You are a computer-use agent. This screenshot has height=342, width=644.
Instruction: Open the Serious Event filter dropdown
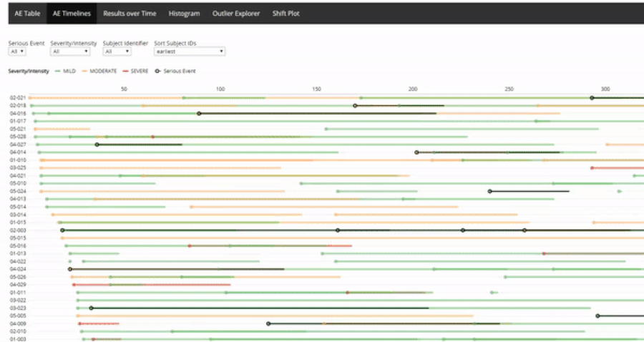point(17,52)
